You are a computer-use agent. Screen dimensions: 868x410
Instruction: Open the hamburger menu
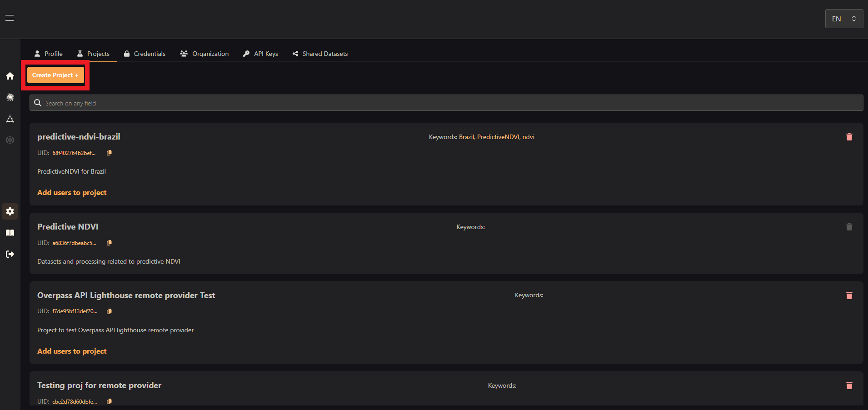[x=10, y=18]
